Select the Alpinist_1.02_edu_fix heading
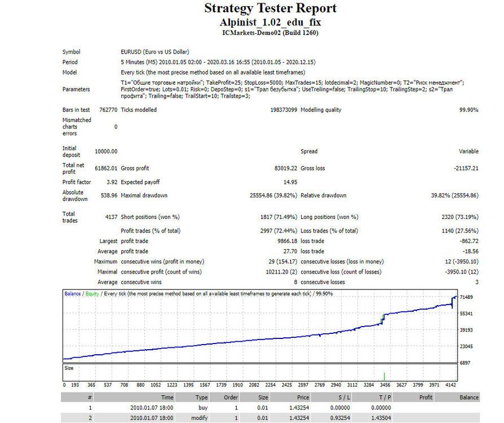 pyautogui.click(x=270, y=22)
